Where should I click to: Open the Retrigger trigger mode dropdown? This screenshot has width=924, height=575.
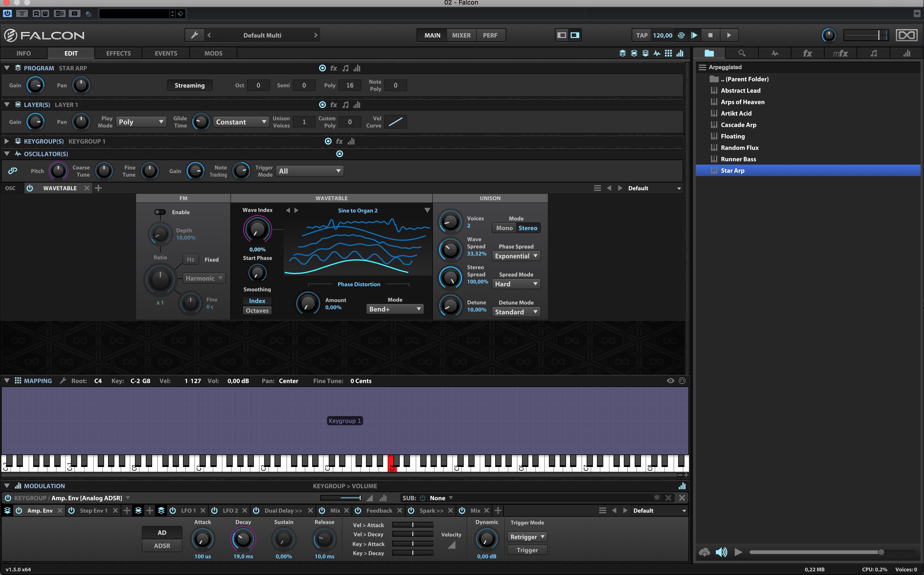click(527, 537)
